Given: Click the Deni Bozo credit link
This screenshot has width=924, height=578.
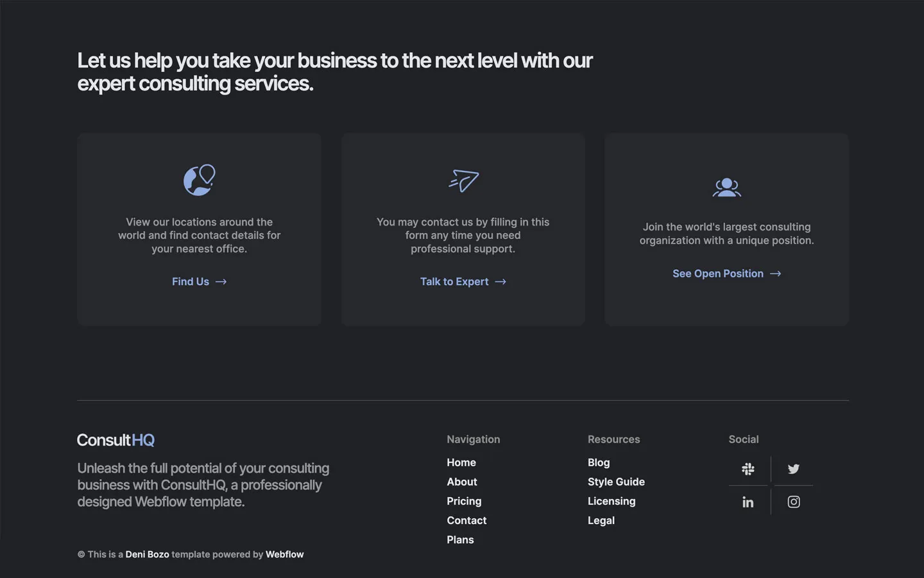Looking at the screenshot, I should pos(148,554).
